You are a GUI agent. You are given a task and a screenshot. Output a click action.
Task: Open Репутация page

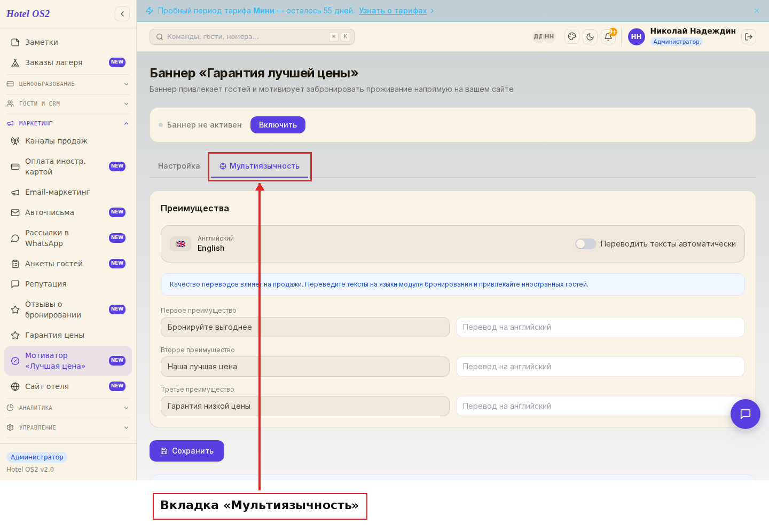tap(68, 284)
